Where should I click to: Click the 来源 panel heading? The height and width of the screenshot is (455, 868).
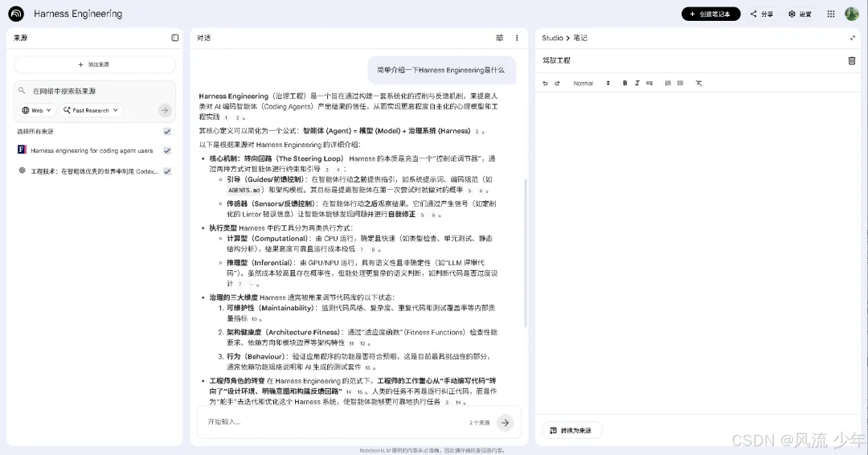(20, 38)
